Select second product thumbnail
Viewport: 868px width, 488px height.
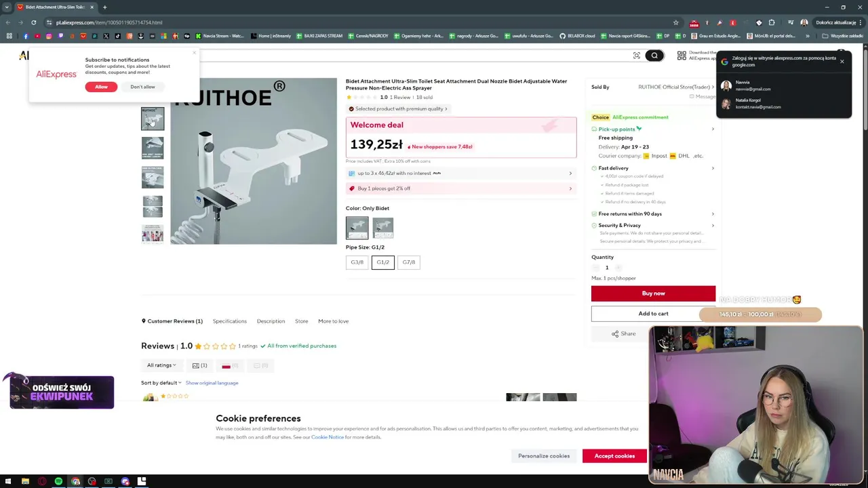pyautogui.click(x=153, y=148)
